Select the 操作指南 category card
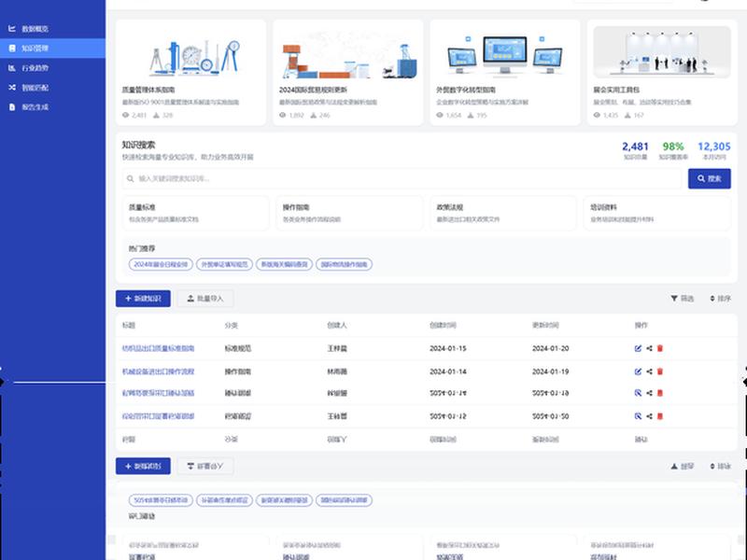The height and width of the screenshot is (560, 747). point(349,213)
